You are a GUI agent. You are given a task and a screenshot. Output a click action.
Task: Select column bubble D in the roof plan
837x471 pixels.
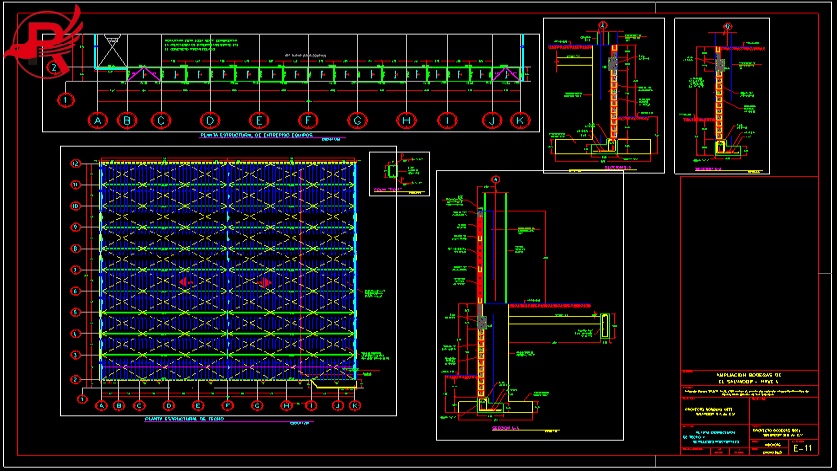[x=168, y=406]
